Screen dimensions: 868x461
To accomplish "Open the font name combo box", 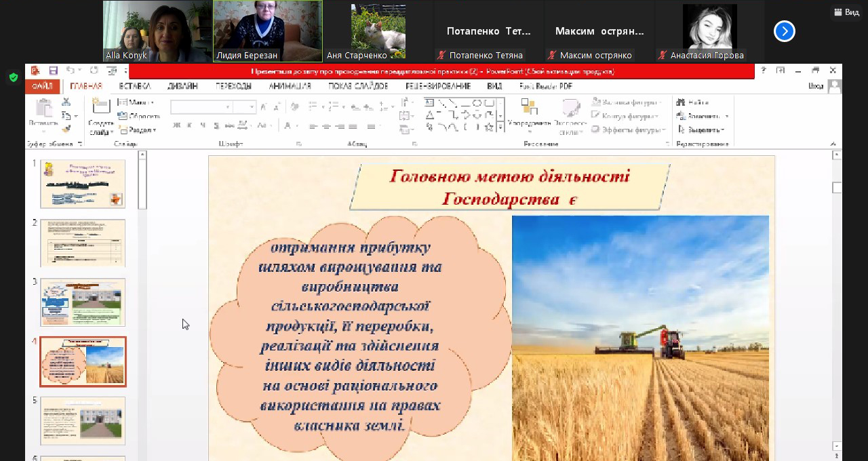I will tap(201, 107).
